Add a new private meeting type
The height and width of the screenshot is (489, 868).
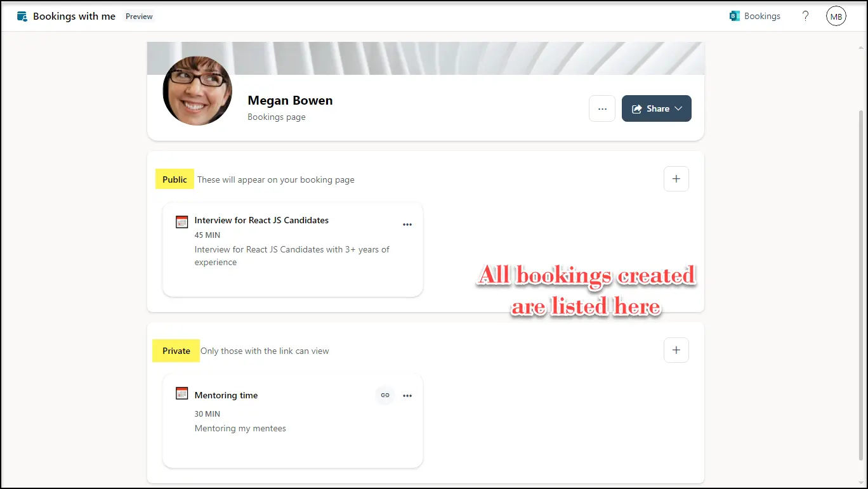[676, 350]
